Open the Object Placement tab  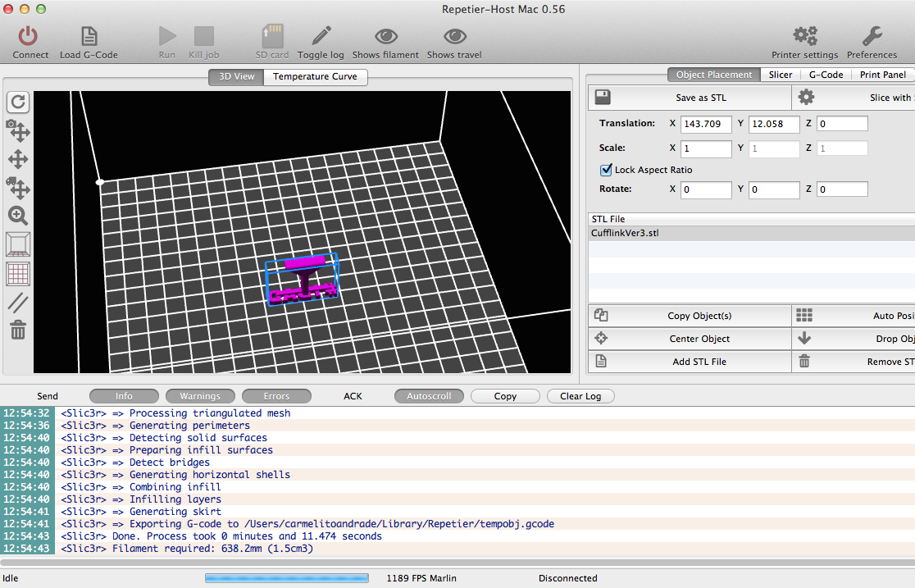(x=713, y=75)
